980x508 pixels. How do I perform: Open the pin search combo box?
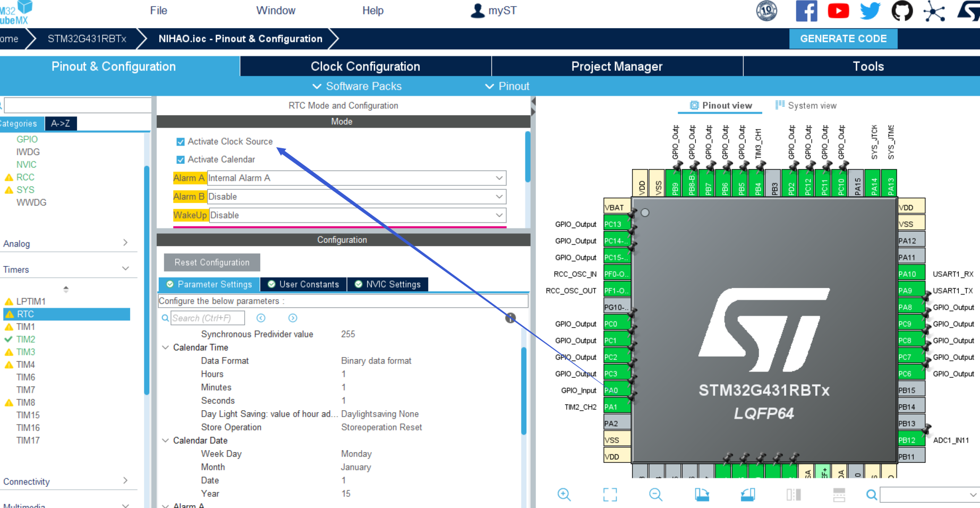(930, 495)
